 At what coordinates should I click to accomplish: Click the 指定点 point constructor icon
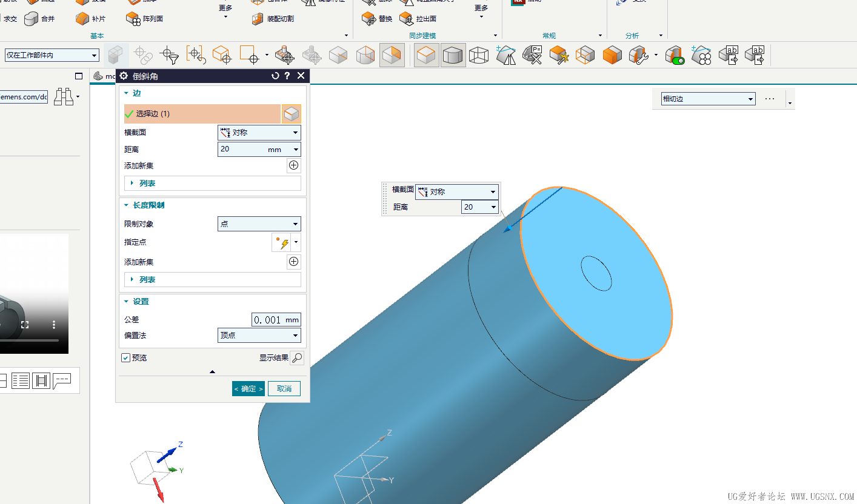point(281,242)
